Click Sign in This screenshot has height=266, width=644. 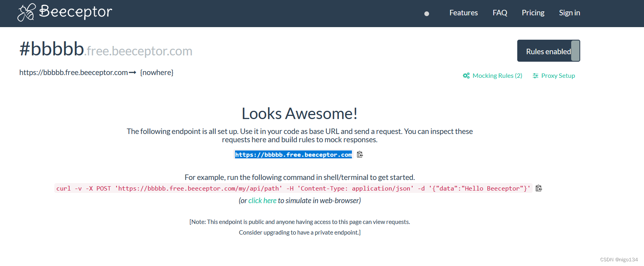tap(570, 13)
